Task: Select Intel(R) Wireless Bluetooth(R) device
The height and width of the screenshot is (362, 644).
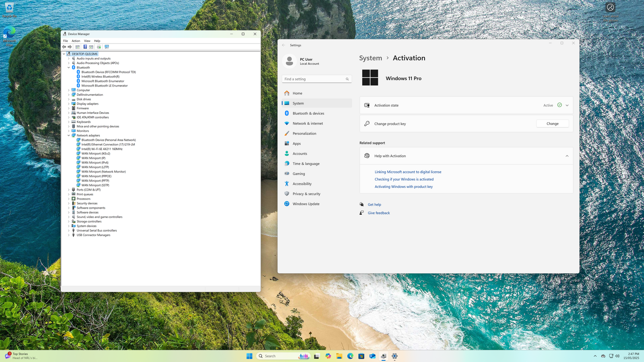Action: [100, 77]
